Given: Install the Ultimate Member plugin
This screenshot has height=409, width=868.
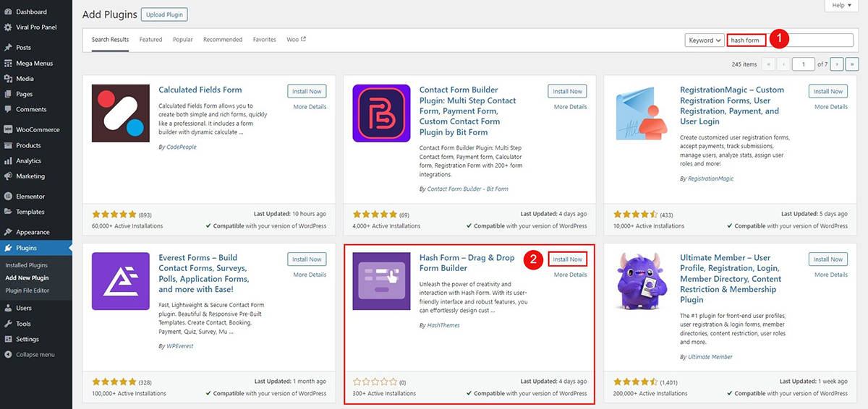Looking at the screenshot, I should click(x=828, y=259).
